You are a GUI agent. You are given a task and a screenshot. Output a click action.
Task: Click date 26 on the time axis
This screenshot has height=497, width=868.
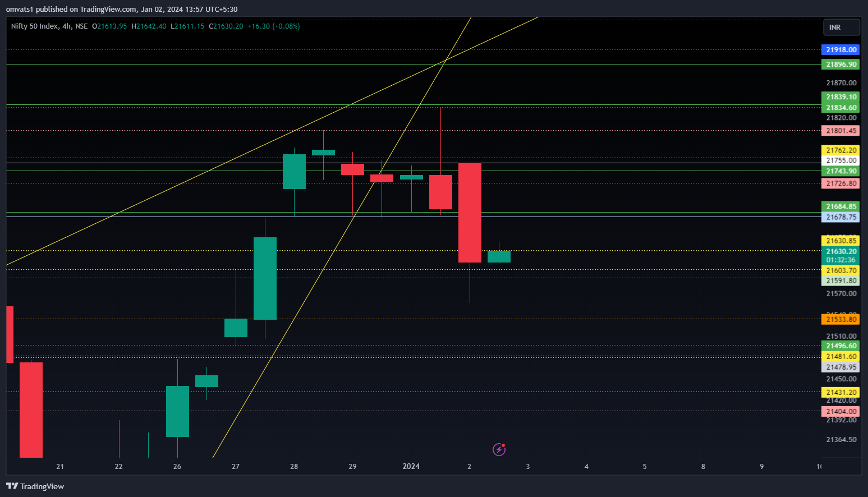click(x=177, y=467)
